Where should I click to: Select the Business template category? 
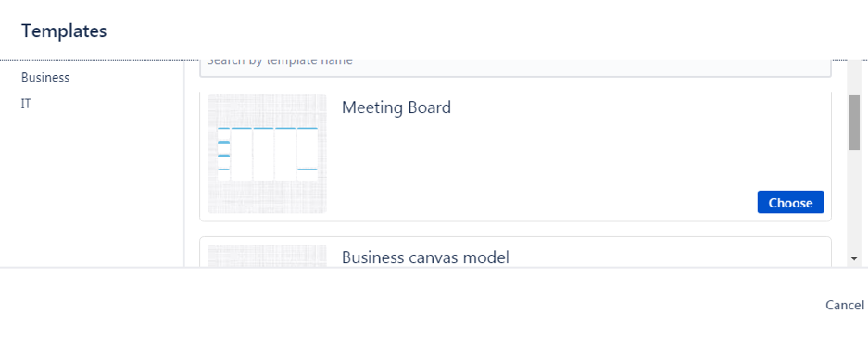45,78
